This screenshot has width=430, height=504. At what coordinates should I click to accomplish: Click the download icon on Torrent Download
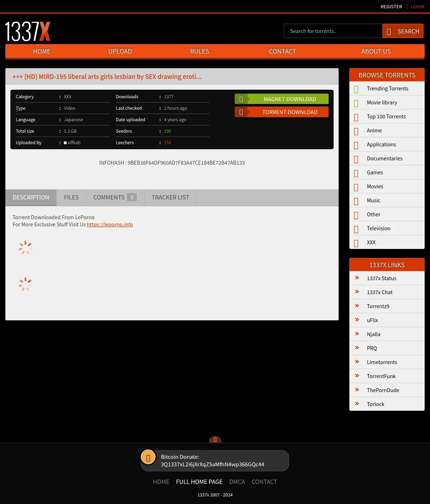(x=241, y=112)
